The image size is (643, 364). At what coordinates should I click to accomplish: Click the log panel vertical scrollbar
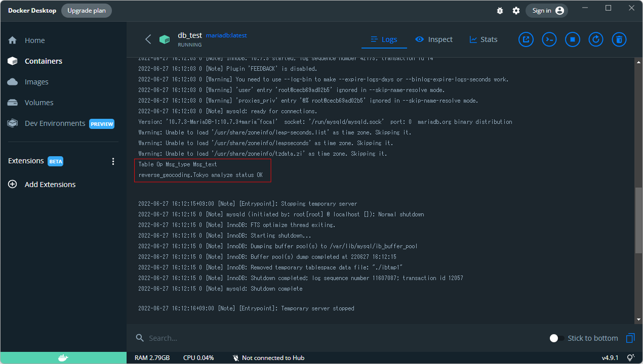point(638,220)
